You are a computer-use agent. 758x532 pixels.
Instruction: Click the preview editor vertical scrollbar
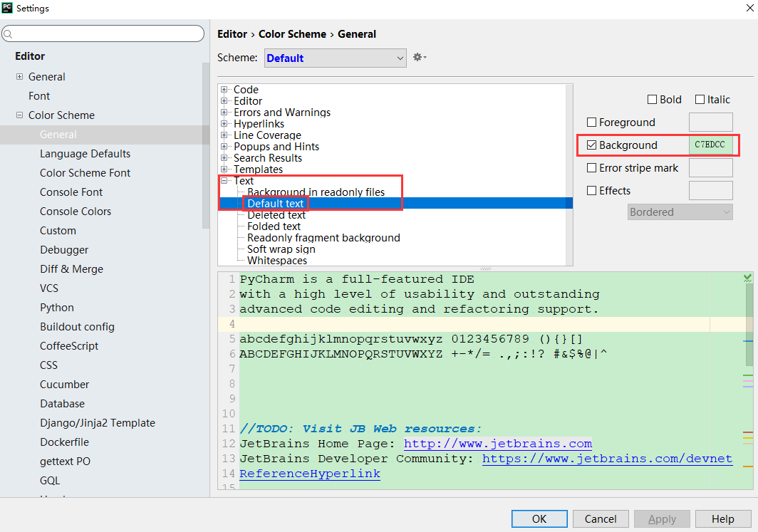[x=748, y=325]
